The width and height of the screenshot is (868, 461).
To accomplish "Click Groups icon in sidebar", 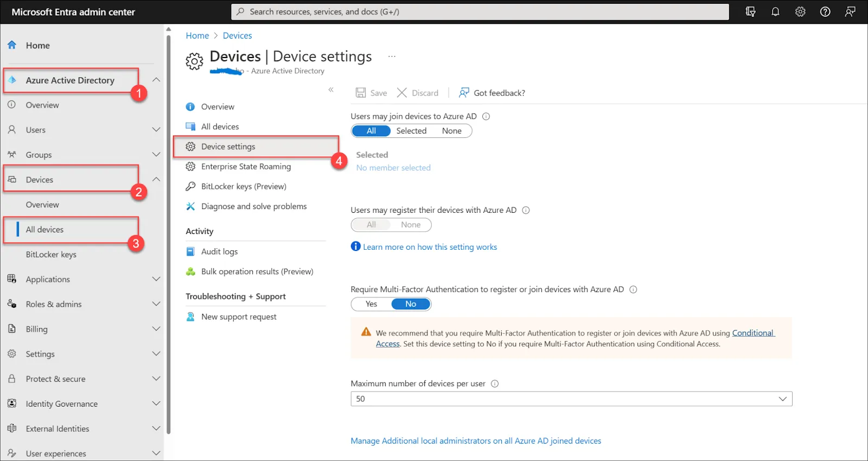I will (x=12, y=155).
